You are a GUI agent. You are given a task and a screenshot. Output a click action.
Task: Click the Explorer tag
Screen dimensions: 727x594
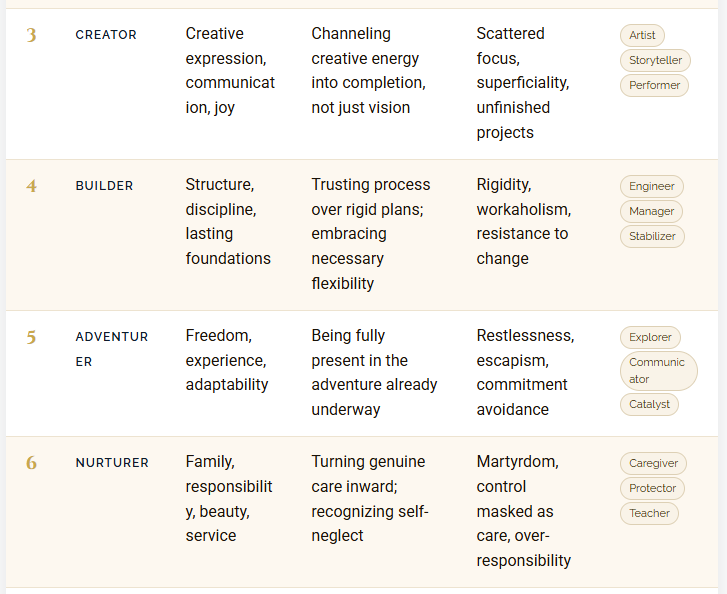[x=650, y=338]
